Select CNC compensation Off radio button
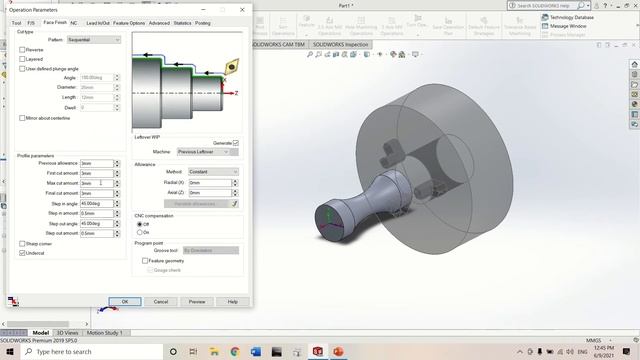The height and width of the screenshot is (360, 640). click(x=140, y=224)
